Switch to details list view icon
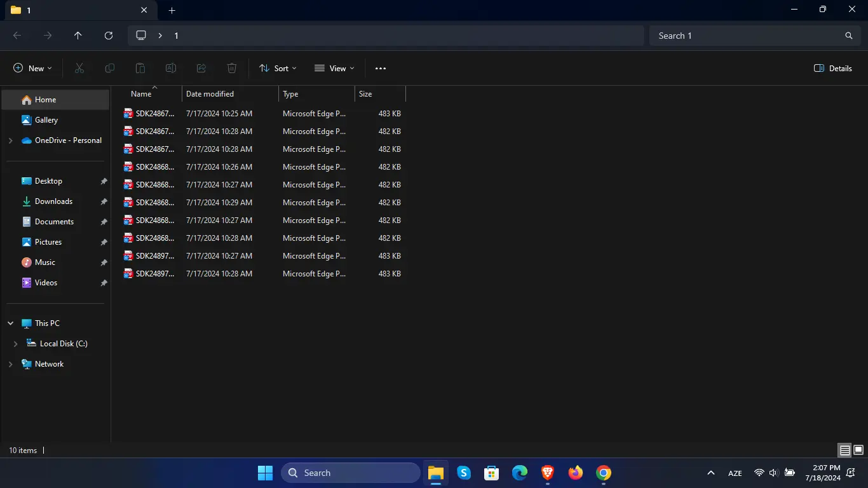Viewport: 868px width, 488px height. pyautogui.click(x=844, y=451)
